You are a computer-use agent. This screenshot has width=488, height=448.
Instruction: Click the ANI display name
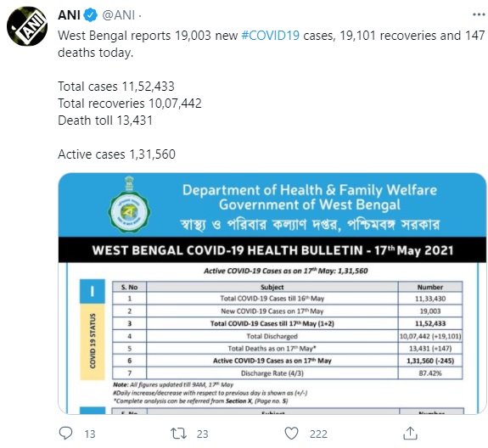69,15
